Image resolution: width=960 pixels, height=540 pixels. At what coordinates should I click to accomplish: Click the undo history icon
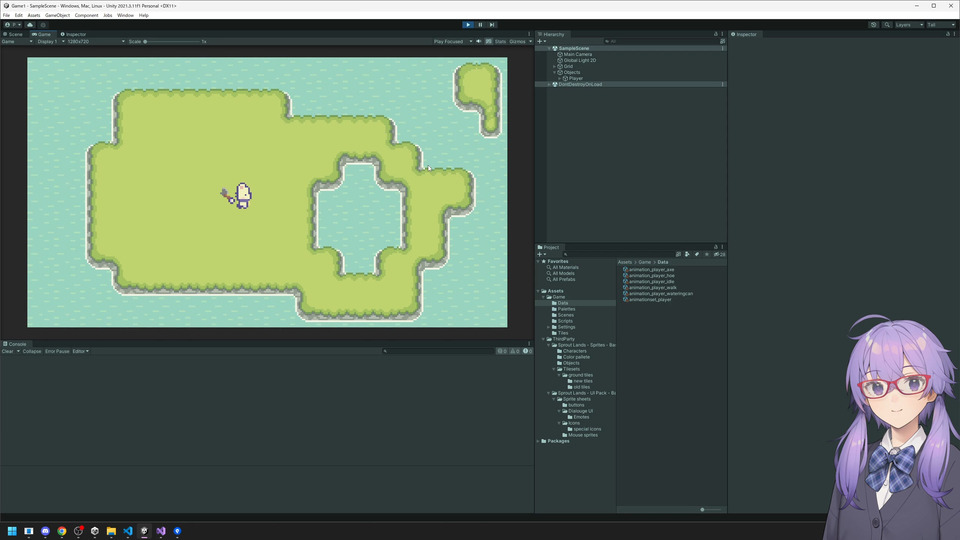tap(874, 25)
